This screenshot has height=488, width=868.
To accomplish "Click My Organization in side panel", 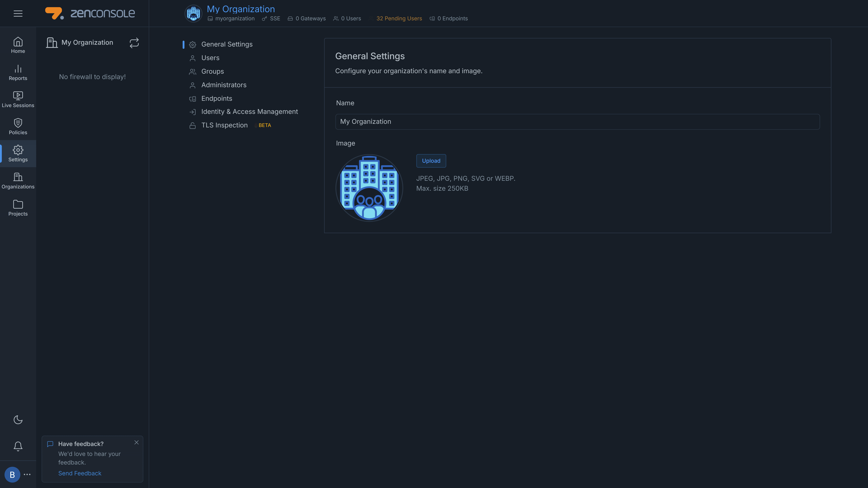I will click(87, 43).
